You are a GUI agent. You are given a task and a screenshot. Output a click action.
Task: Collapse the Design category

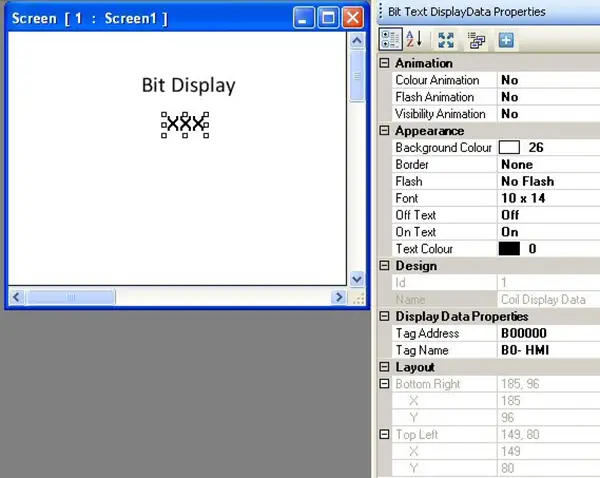(x=384, y=265)
